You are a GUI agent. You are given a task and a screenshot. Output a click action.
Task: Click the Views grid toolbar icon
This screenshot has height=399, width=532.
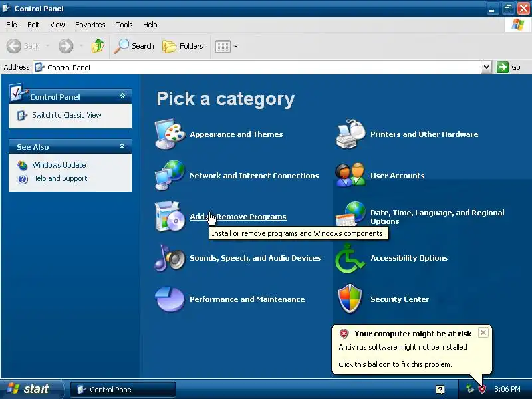click(223, 46)
